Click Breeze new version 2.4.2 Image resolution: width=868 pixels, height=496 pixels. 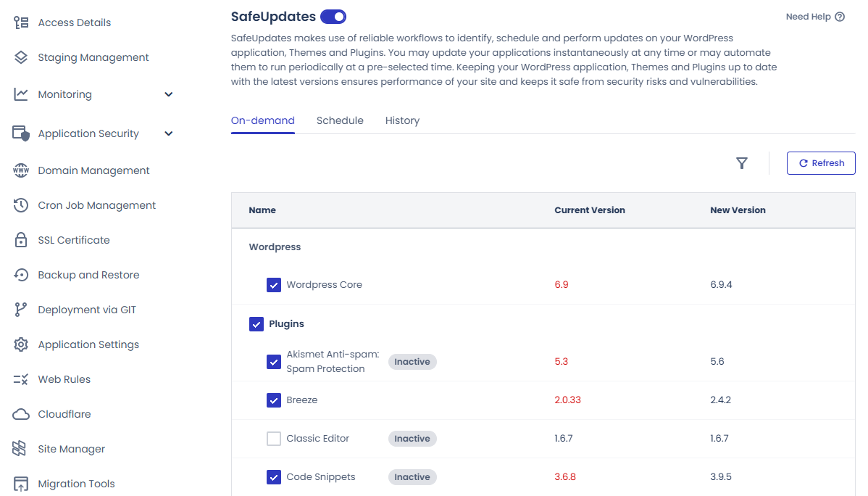[x=721, y=400]
